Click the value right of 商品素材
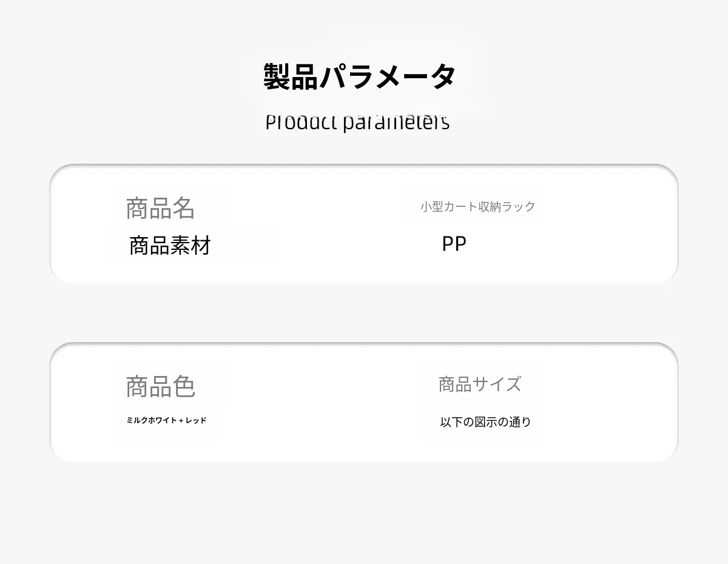This screenshot has width=728, height=564. point(454,244)
